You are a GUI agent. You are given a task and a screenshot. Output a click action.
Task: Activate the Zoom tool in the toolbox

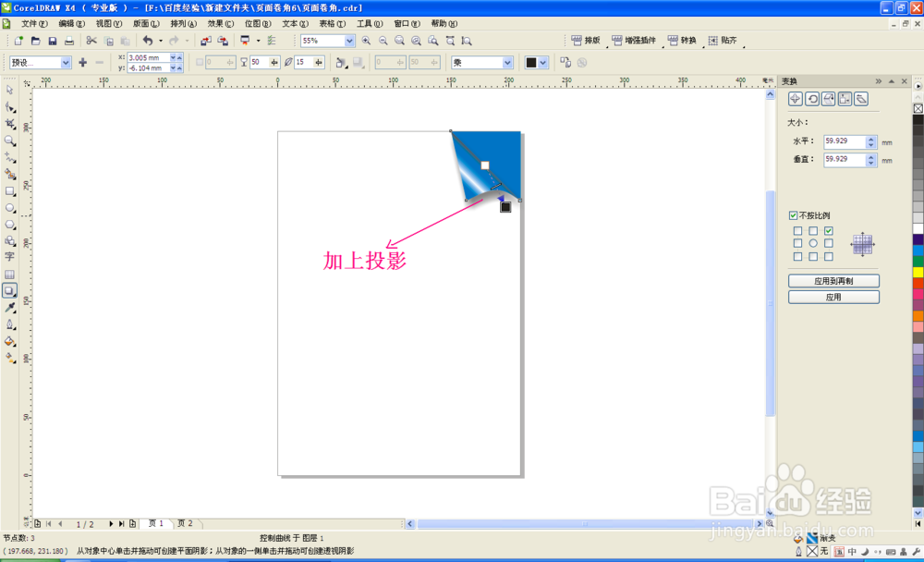pyautogui.click(x=11, y=140)
